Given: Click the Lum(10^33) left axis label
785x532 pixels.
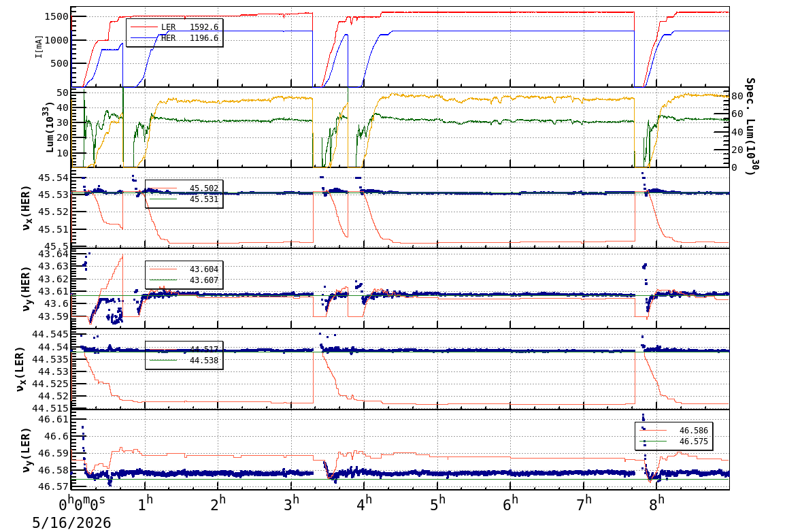Looking at the screenshot, I should [49, 127].
